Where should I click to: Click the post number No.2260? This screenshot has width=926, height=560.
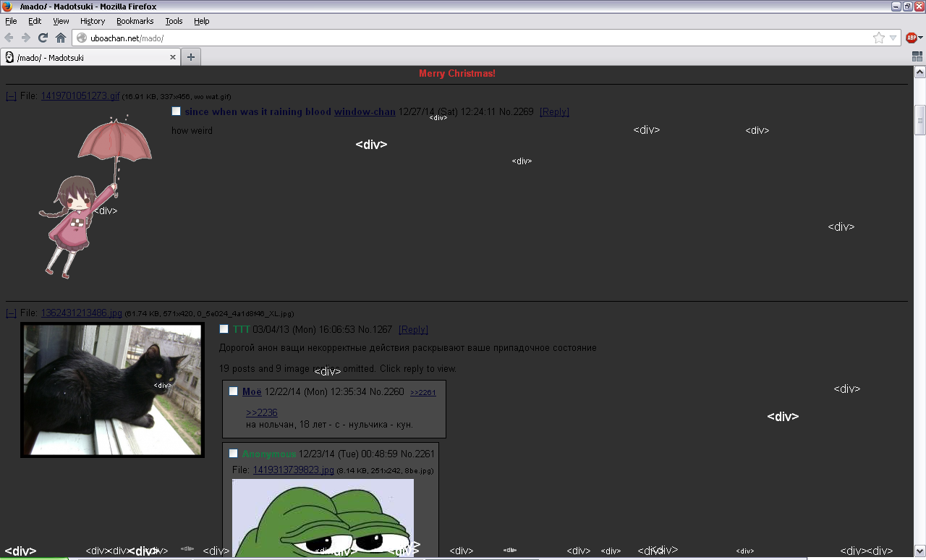[x=387, y=392]
